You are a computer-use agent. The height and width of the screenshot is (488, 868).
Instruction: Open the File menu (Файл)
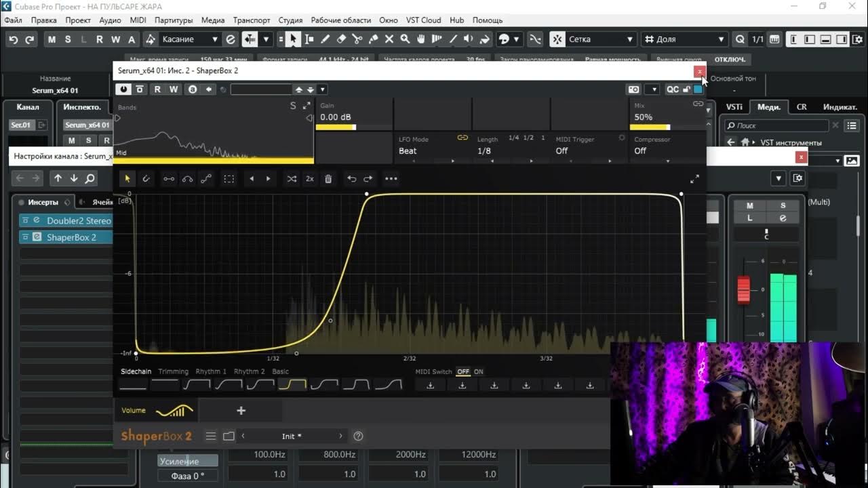tap(13, 20)
